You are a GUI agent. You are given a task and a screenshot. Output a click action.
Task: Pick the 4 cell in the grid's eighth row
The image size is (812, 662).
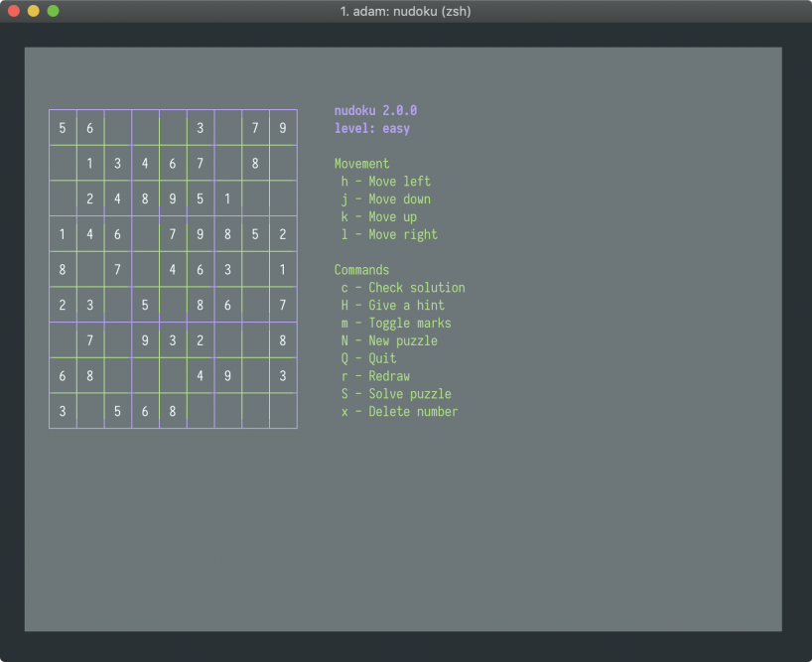[200, 376]
